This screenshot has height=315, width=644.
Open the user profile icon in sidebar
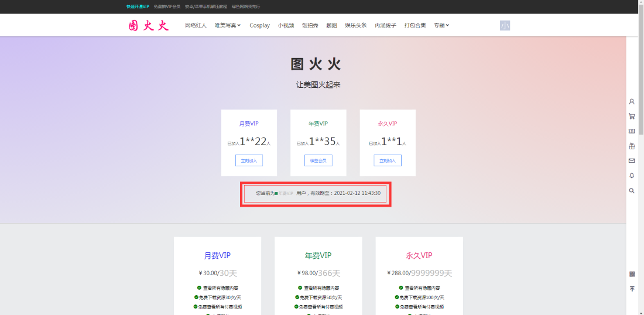pyautogui.click(x=632, y=101)
